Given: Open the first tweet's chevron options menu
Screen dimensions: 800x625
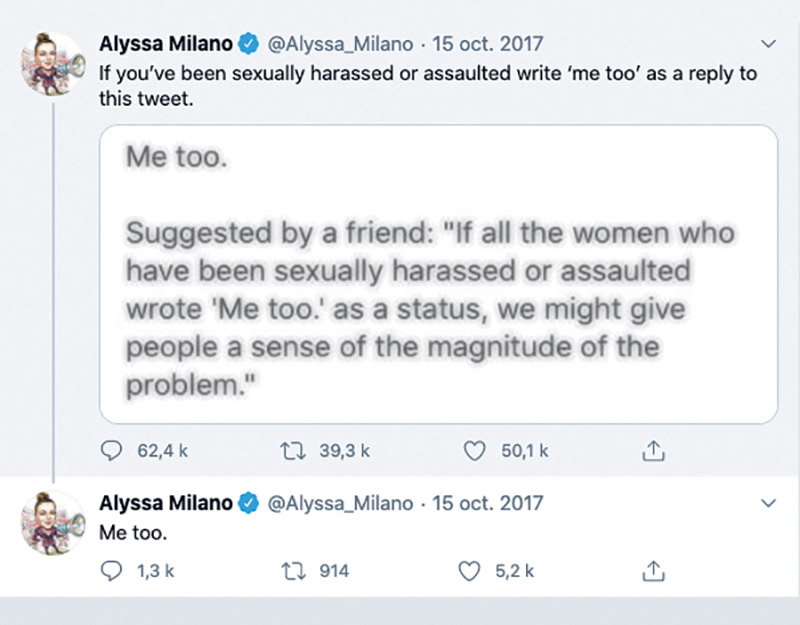Looking at the screenshot, I should click(768, 44).
